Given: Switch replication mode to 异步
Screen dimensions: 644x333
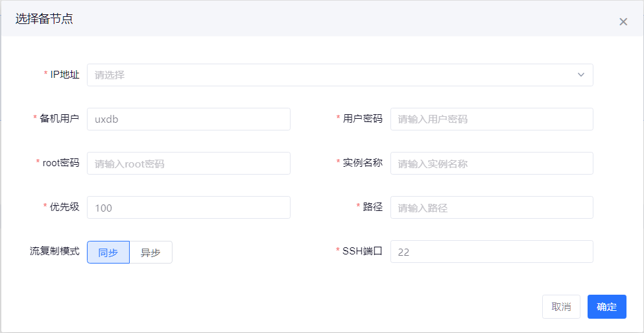Looking at the screenshot, I should click(150, 253).
